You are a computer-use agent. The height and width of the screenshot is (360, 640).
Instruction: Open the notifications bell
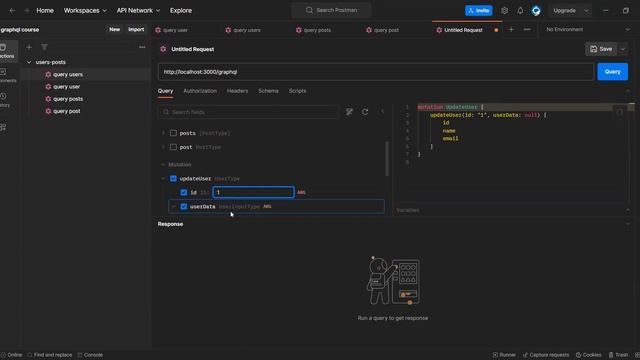click(520, 11)
